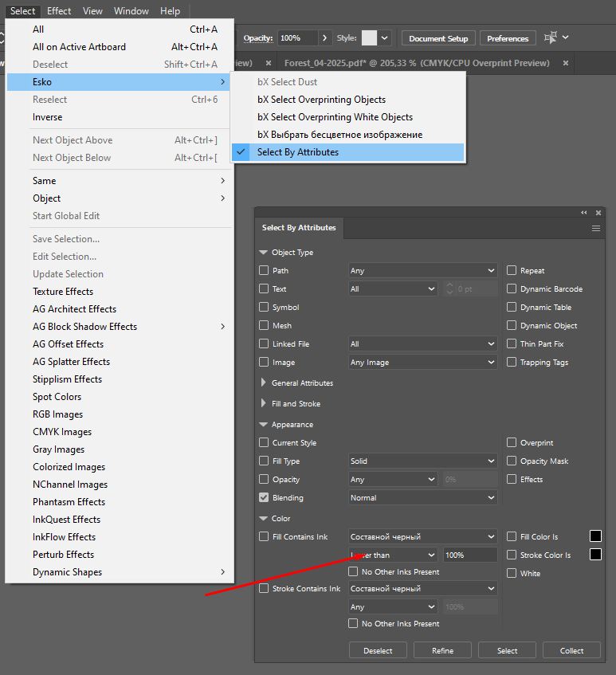The height and width of the screenshot is (675, 616).
Task: Click the Refine button
Action: pyautogui.click(x=442, y=650)
